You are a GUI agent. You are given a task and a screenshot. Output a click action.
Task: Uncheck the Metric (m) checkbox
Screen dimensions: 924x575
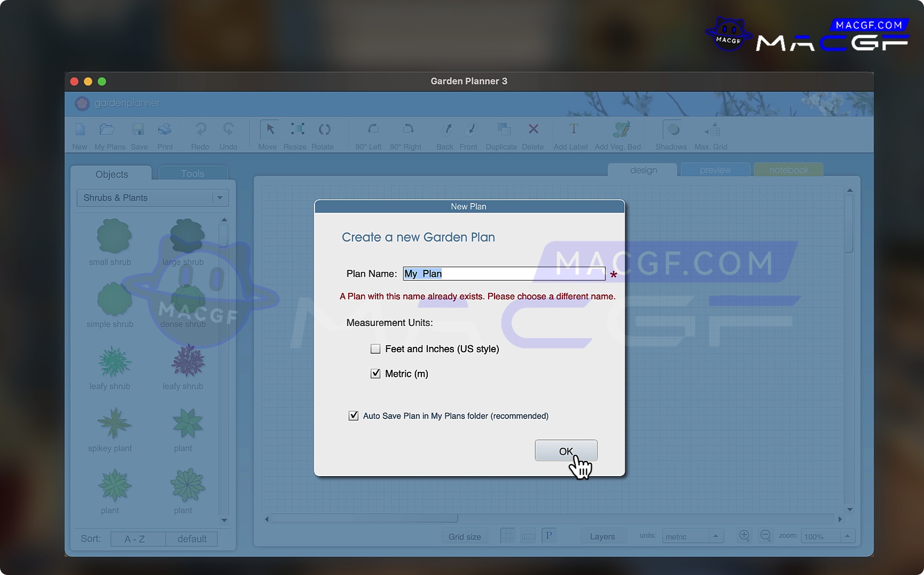click(x=375, y=374)
